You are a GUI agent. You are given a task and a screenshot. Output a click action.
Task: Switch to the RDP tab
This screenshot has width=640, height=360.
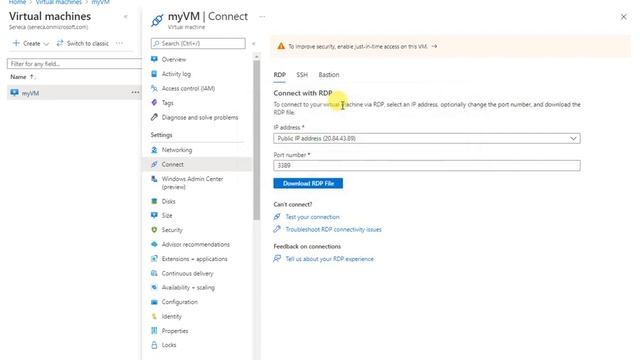[280, 75]
